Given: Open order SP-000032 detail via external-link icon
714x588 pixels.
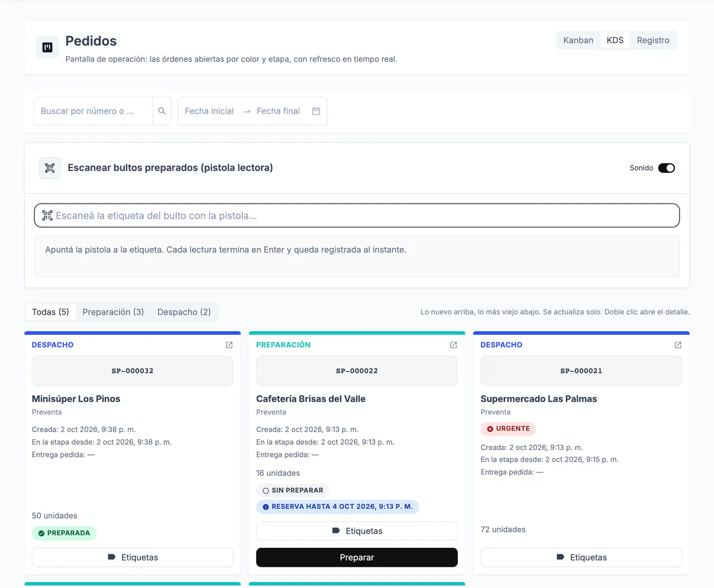Looking at the screenshot, I should click(229, 345).
